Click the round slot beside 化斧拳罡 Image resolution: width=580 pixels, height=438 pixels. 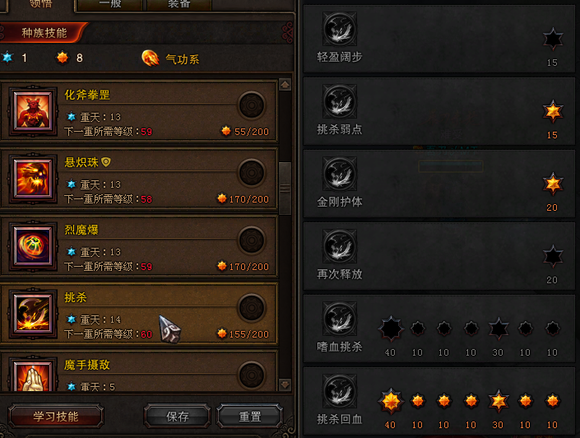tap(252, 105)
